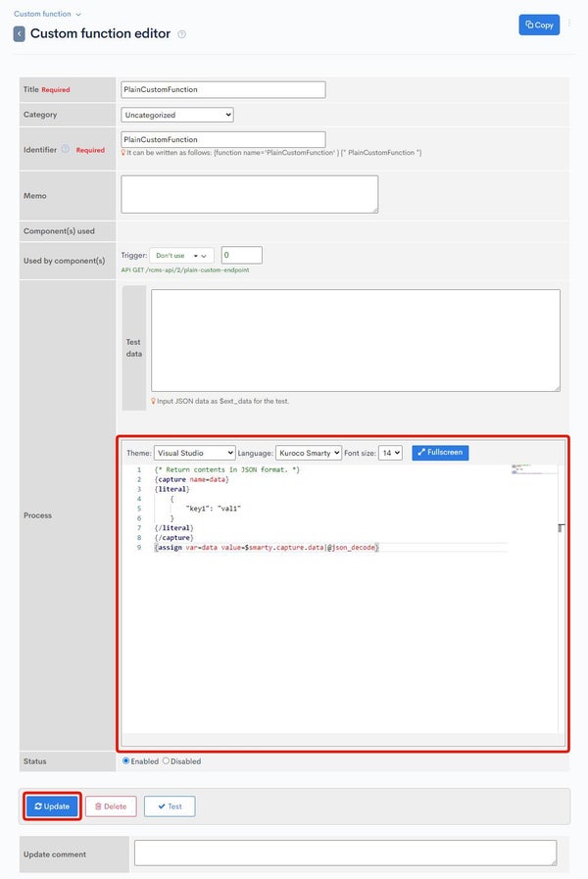Click the line with "key1": "val1"
Viewport: 588px width, 879px height.
(213, 509)
